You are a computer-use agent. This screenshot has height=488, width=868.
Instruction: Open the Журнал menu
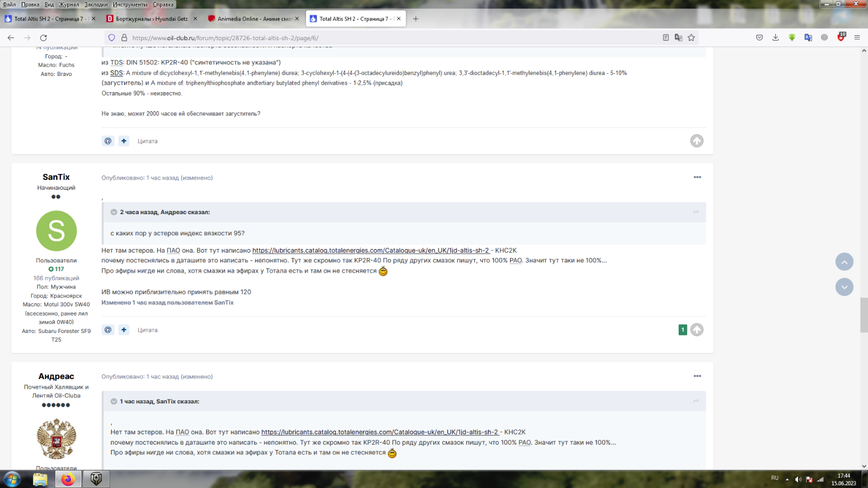click(69, 4)
